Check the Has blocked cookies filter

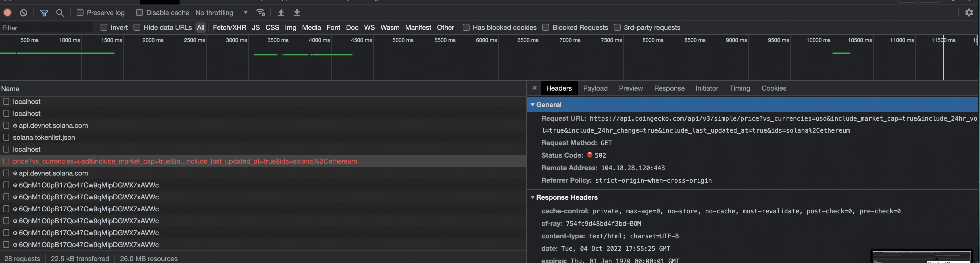pyautogui.click(x=466, y=27)
